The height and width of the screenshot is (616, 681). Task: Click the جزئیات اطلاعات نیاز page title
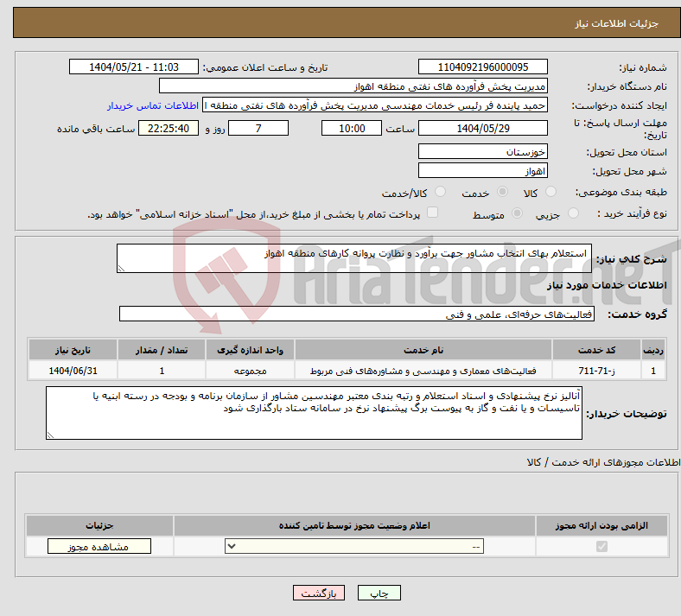[x=616, y=23]
